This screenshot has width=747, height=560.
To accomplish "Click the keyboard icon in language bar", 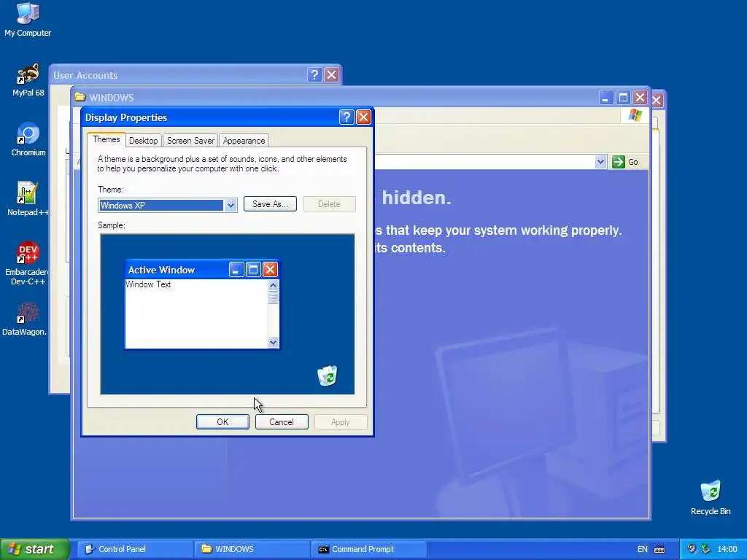I will pos(659,550).
